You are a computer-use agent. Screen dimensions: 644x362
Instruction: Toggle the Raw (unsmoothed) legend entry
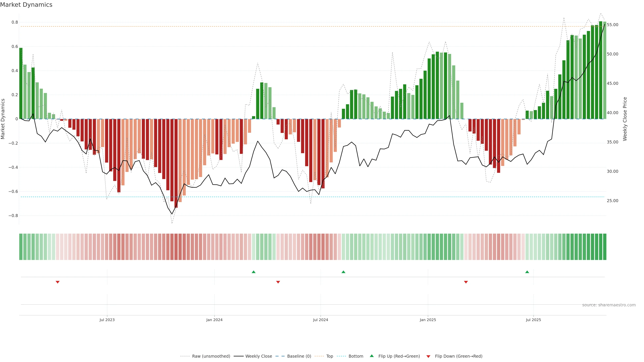211,356
